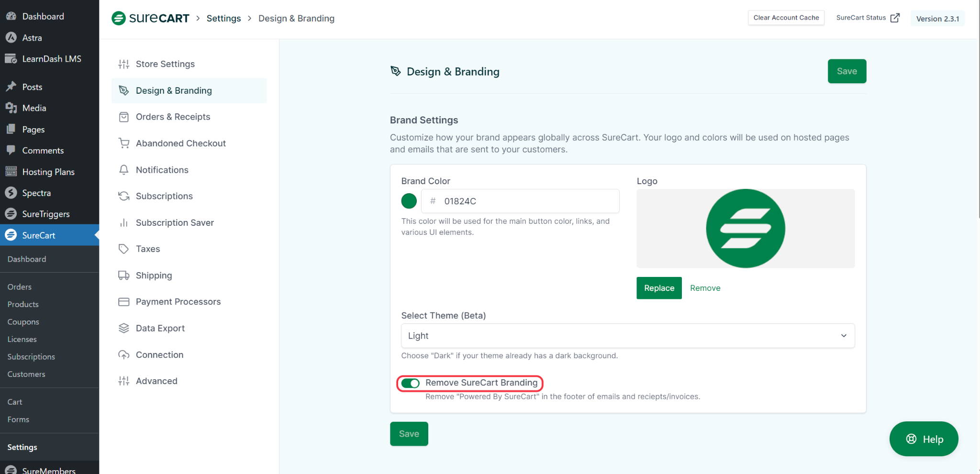Click the Subscription Saver bar chart icon
Viewport: 980px width, 474px height.
pos(124,222)
